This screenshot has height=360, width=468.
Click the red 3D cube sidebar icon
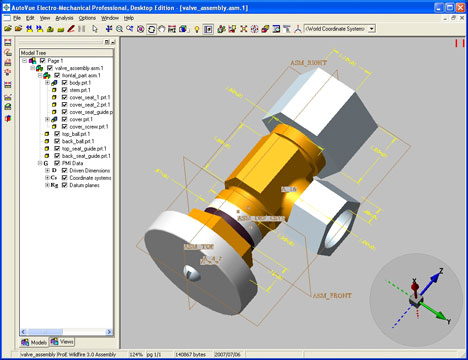[8, 118]
